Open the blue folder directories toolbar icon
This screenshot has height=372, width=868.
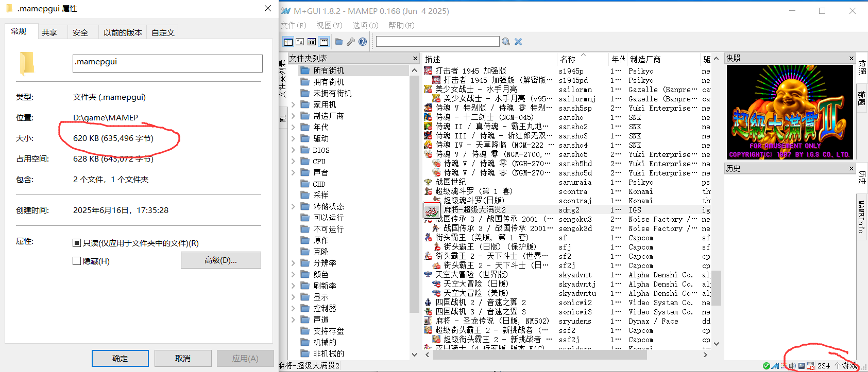[x=339, y=42]
